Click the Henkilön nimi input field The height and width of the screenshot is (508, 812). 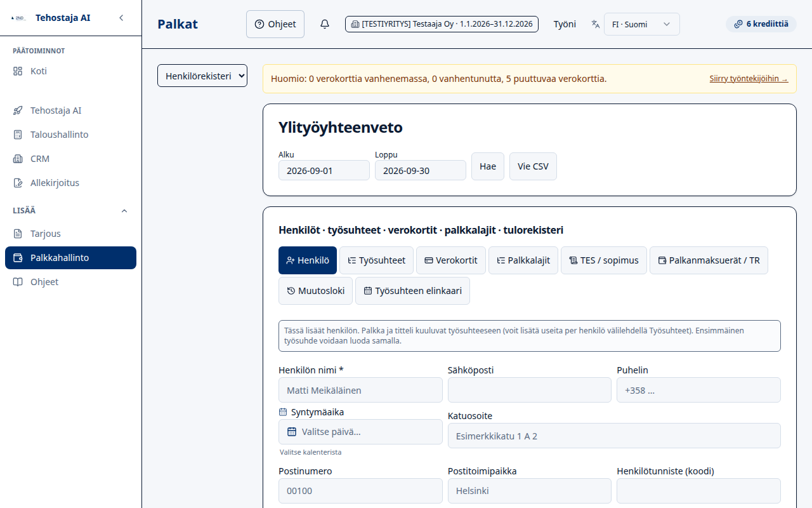point(360,390)
